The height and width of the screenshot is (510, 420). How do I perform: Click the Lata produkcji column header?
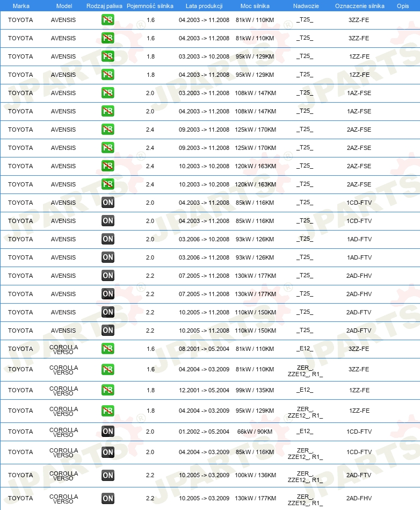[204, 6]
